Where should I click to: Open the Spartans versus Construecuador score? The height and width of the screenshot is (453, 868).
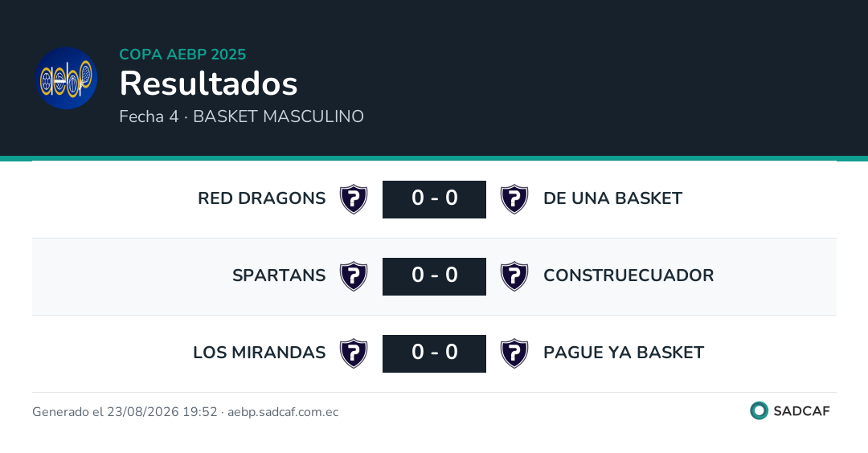(435, 276)
